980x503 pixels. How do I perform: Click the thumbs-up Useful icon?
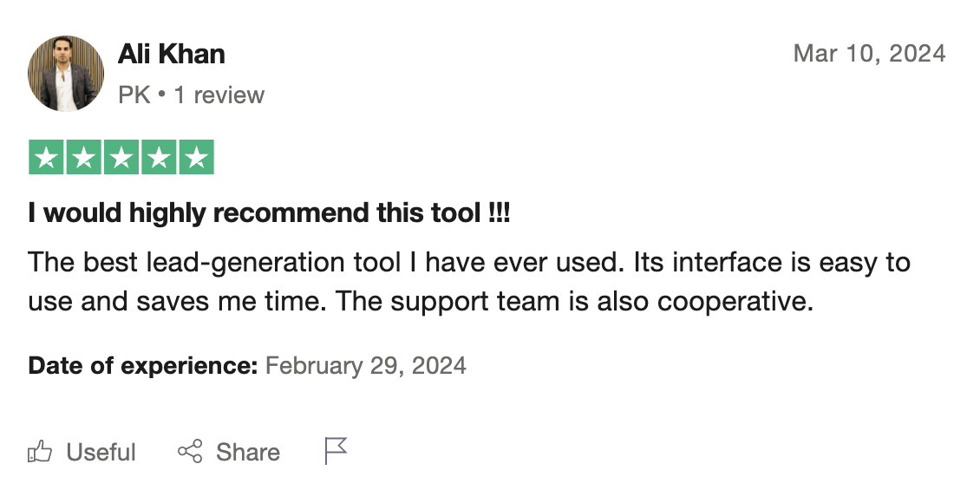tap(41, 451)
